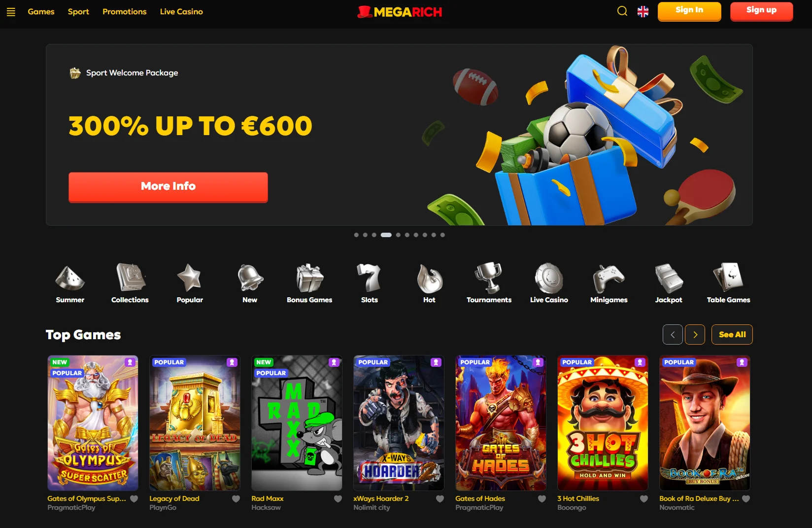The width and height of the screenshot is (812, 528).
Task: Open the Slots lucky seven icon
Action: pos(369,278)
